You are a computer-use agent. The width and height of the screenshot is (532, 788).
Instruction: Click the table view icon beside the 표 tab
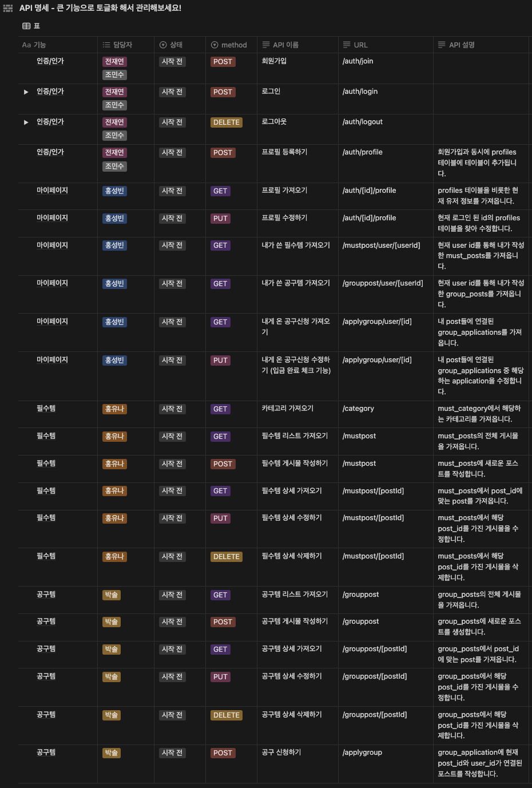coord(26,26)
